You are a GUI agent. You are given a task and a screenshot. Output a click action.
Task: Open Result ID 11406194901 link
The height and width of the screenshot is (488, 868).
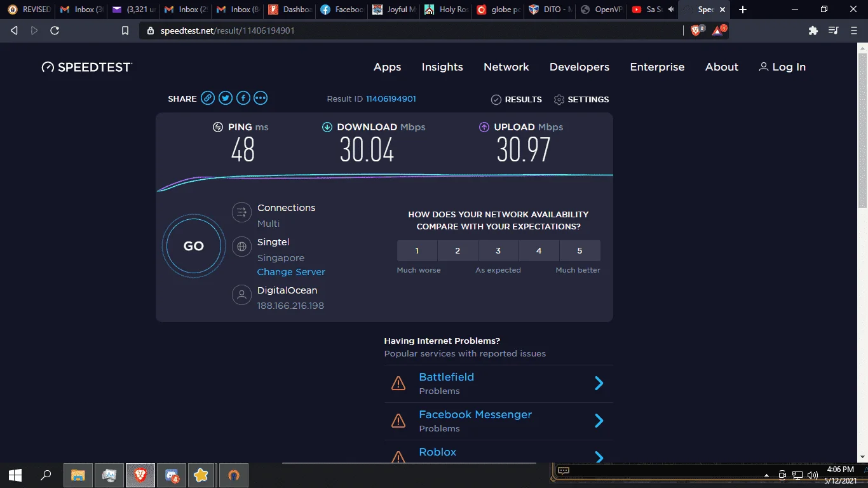coord(391,98)
